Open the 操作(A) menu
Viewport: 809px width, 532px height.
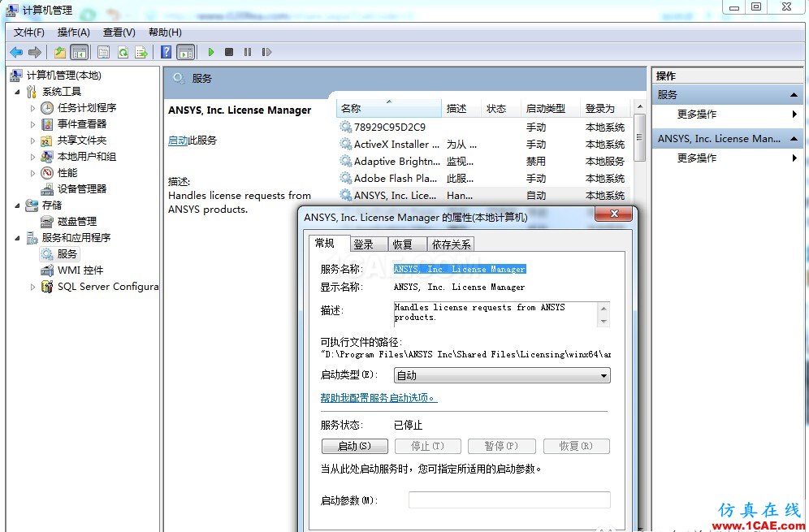[x=74, y=32]
